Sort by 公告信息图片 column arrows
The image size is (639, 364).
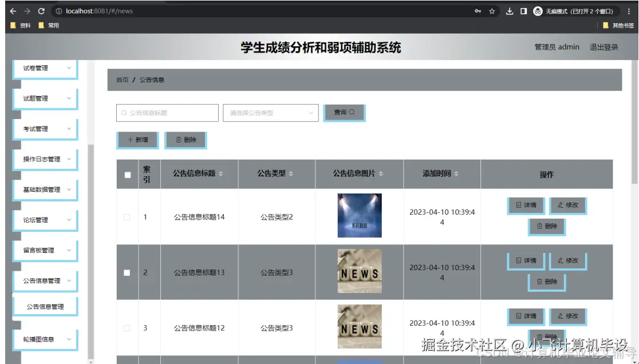click(x=381, y=173)
